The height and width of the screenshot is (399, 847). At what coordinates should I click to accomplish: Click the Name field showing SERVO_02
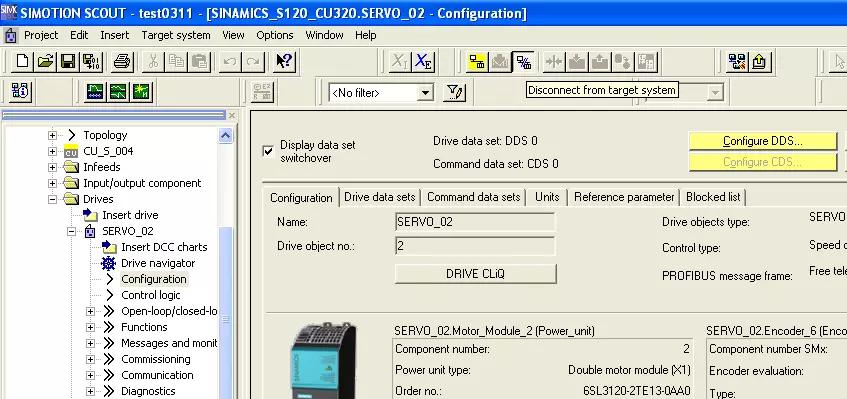click(x=475, y=222)
